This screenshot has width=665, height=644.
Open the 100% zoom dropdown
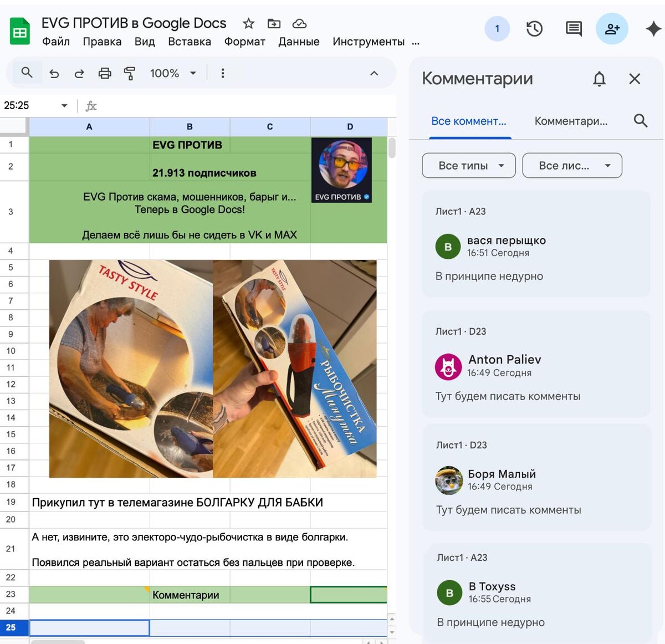[x=173, y=73]
